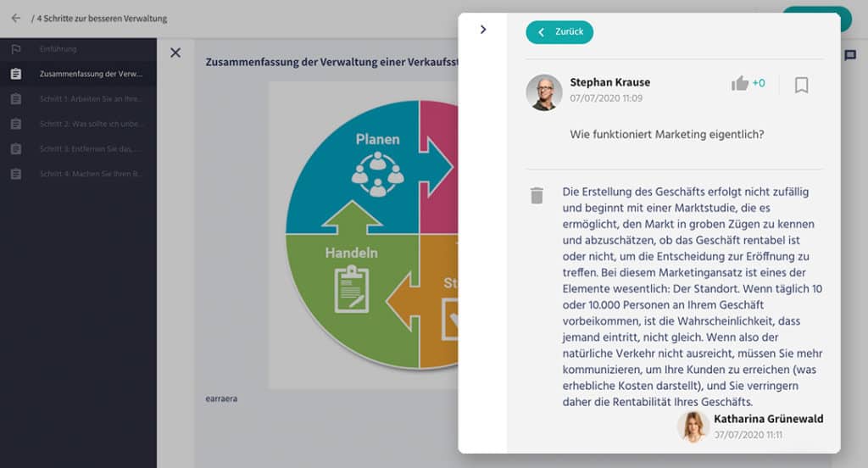Bookmark Stephan Krause's question

[801, 85]
